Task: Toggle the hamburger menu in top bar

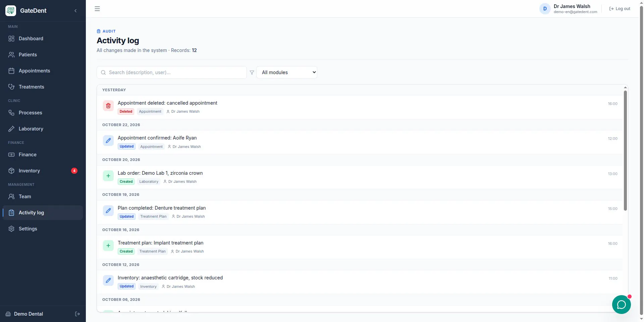Action: 97,9
